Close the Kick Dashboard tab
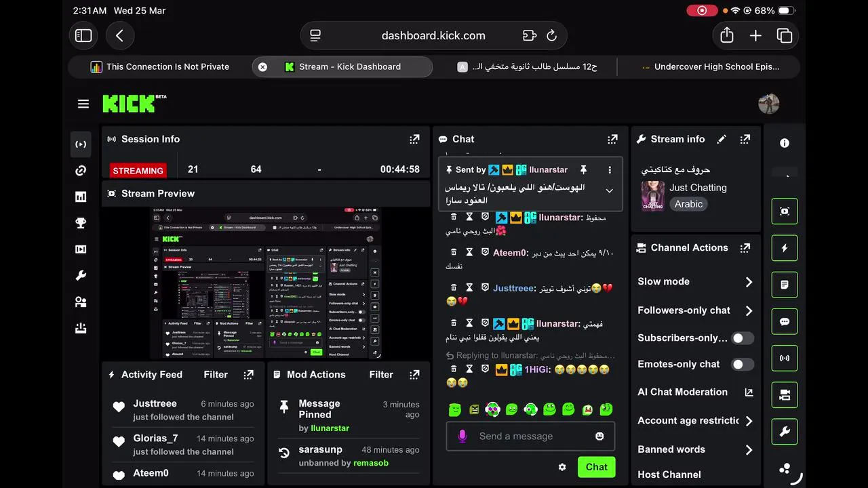This screenshot has width=868, height=488. pyautogui.click(x=262, y=66)
